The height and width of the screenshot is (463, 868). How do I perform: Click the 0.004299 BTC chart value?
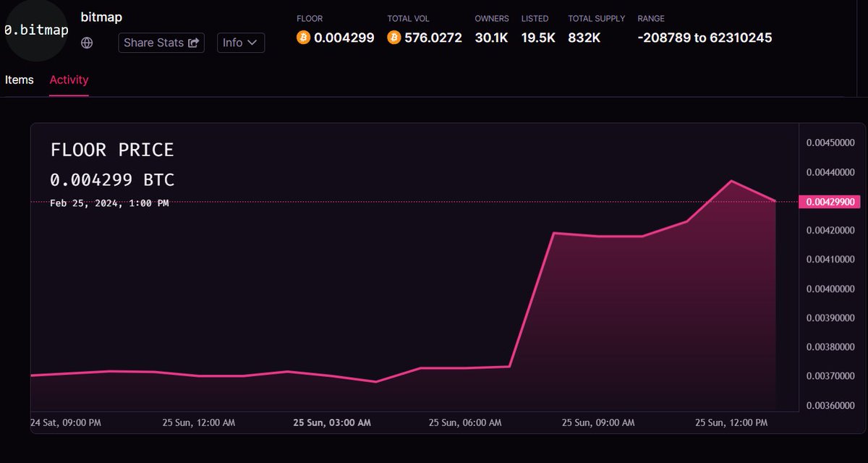point(112,179)
